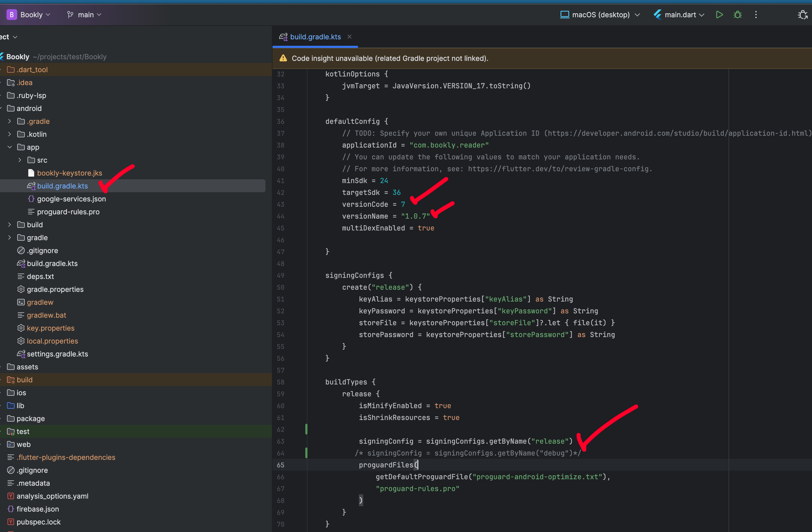The height and width of the screenshot is (532, 812).
Task: Click the versionName value "1.0.7"
Action: click(415, 216)
